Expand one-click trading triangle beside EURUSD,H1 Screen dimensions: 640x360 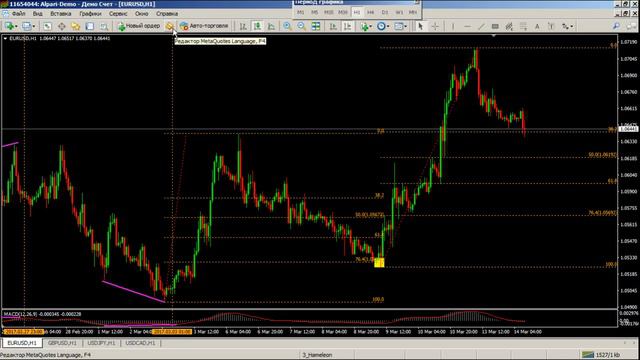5,38
